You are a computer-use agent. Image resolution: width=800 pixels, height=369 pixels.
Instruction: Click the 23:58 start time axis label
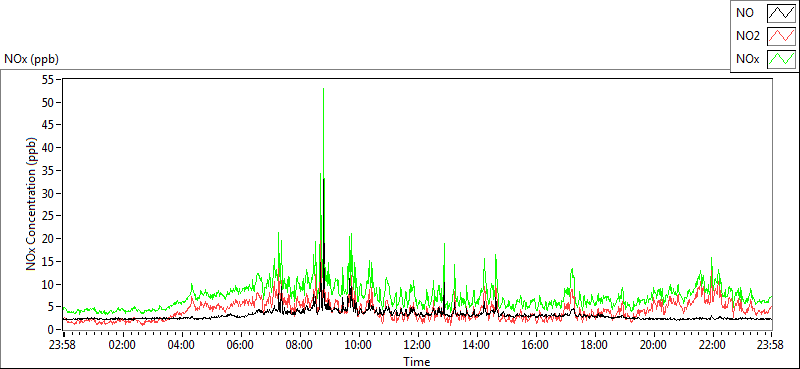(x=64, y=344)
